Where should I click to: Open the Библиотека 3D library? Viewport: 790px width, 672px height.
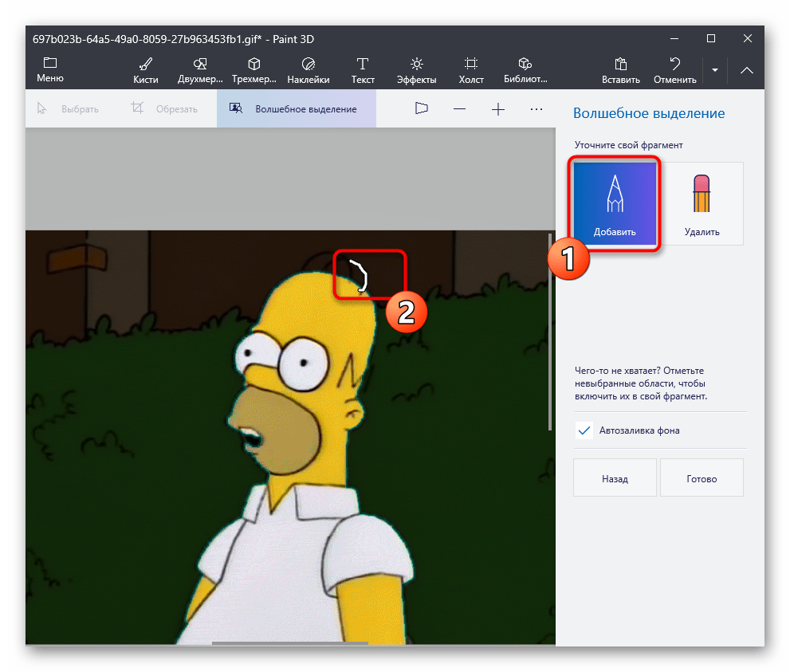(x=525, y=69)
